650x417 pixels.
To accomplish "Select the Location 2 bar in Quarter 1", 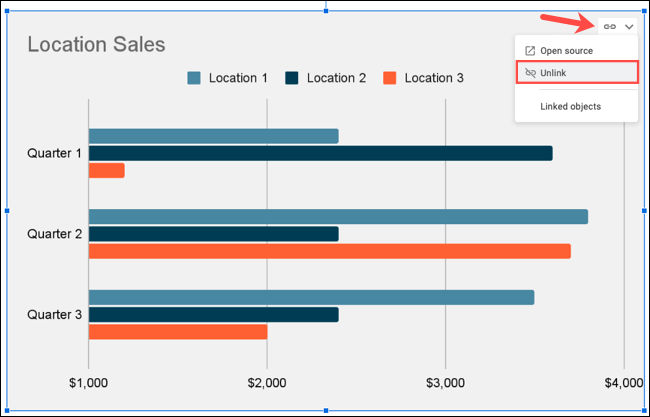I will point(320,153).
